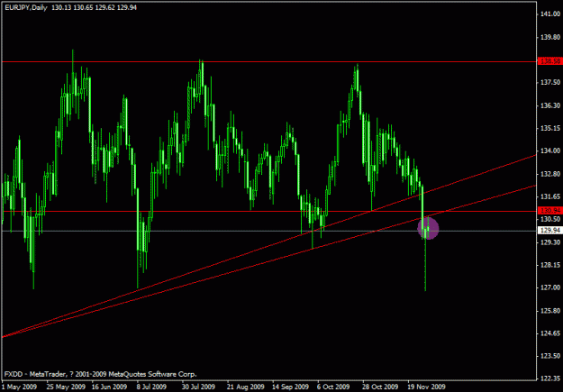Click 137.50 on the price axis
Screen dimensions: 563x392
(550, 83)
